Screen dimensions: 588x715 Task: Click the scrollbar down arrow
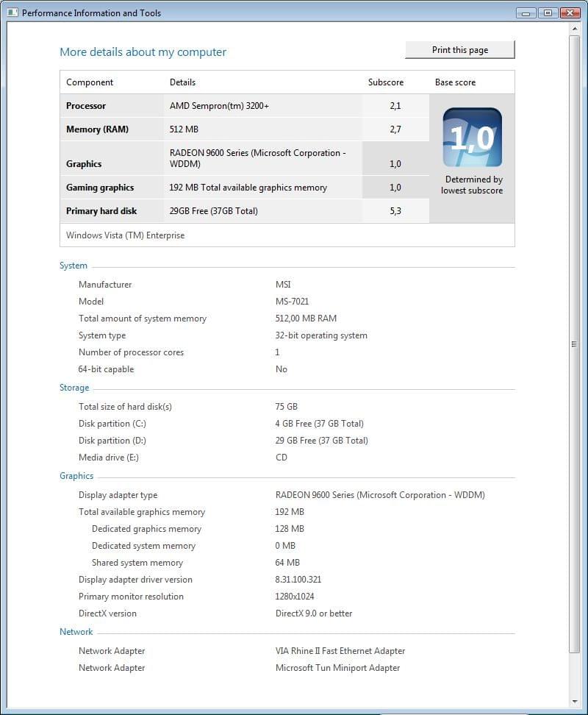click(x=575, y=701)
